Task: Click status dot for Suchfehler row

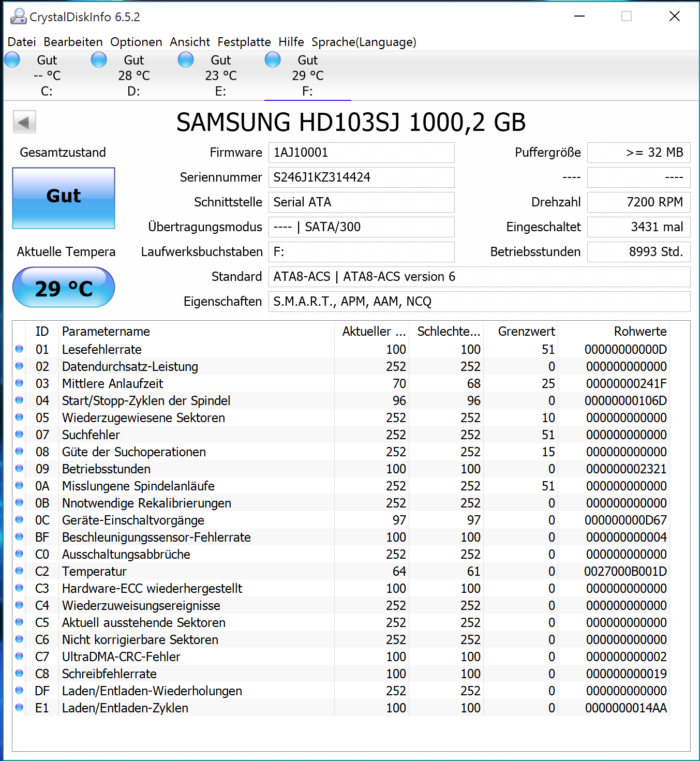Action: pos(19,434)
